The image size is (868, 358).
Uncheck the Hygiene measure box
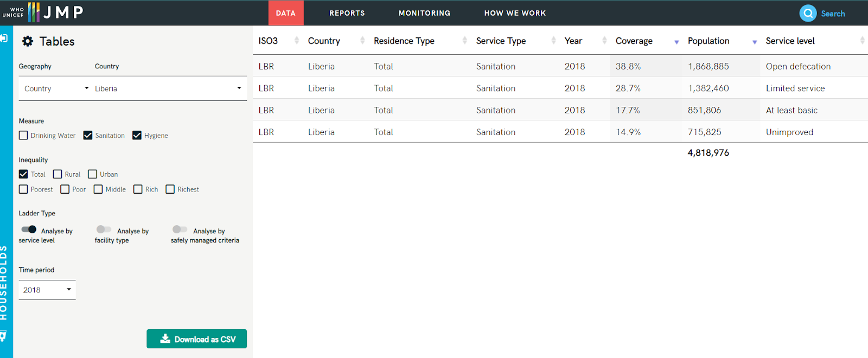click(x=137, y=135)
